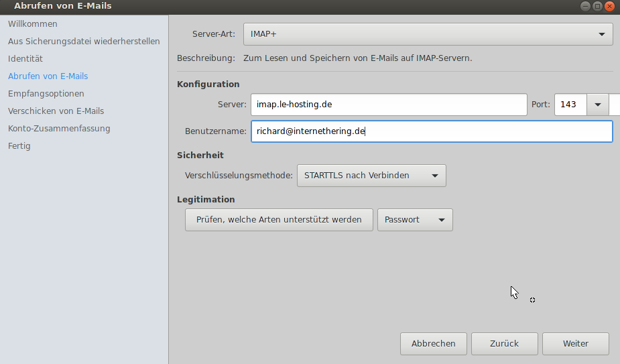Select Willkommen in the sidebar

point(32,23)
